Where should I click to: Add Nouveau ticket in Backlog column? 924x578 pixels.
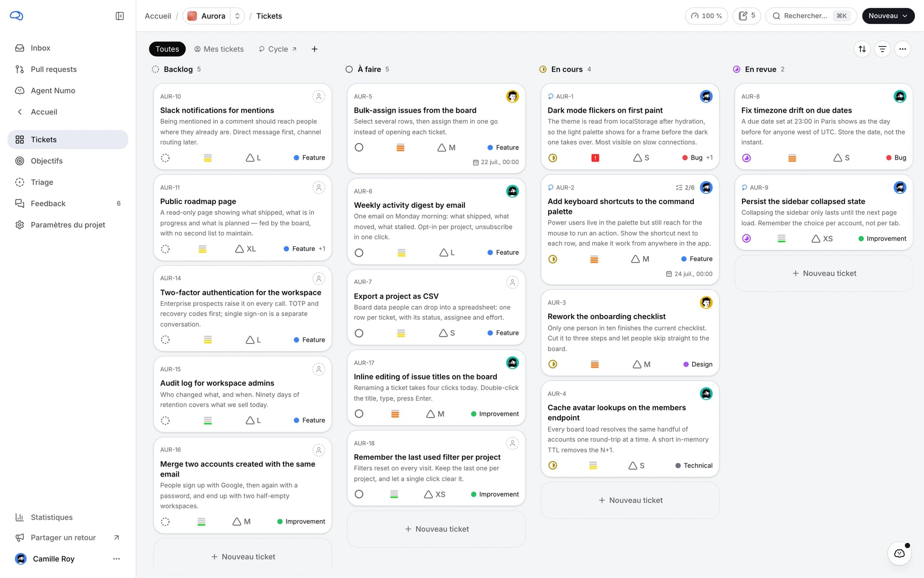[x=243, y=557]
